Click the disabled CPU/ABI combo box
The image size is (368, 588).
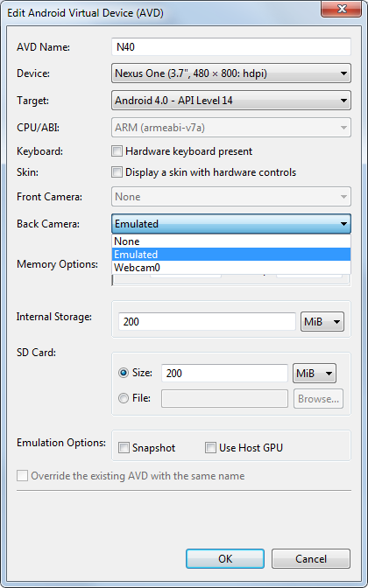231,128
